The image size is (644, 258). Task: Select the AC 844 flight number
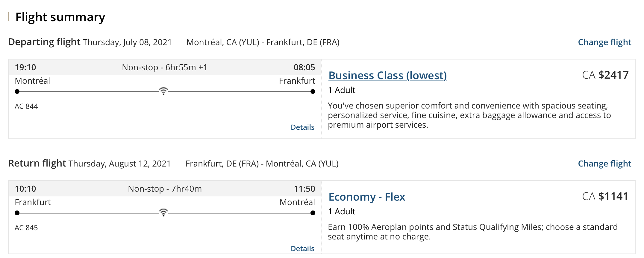(26, 106)
